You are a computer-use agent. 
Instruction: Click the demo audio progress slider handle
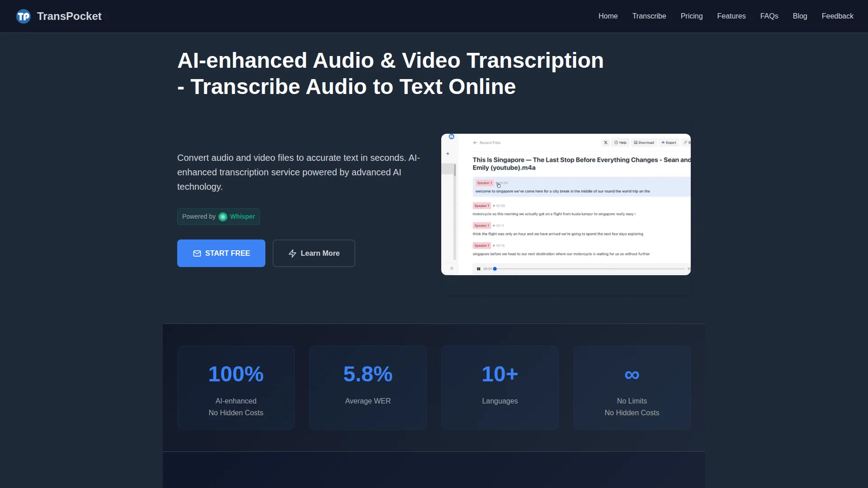(495, 269)
